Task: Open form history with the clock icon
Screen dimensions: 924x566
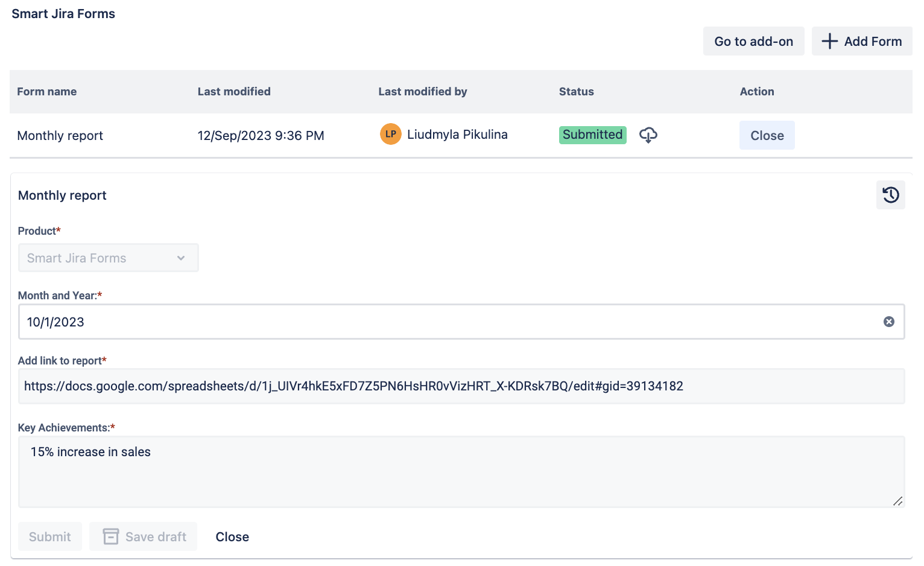Action: click(x=890, y=195)
